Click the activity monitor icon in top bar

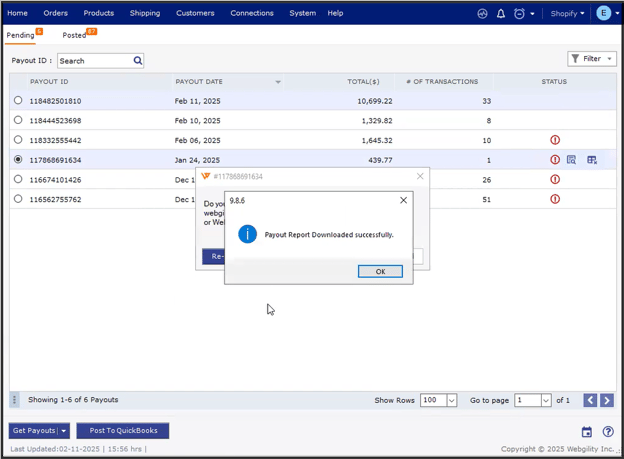tap(482, 14)
